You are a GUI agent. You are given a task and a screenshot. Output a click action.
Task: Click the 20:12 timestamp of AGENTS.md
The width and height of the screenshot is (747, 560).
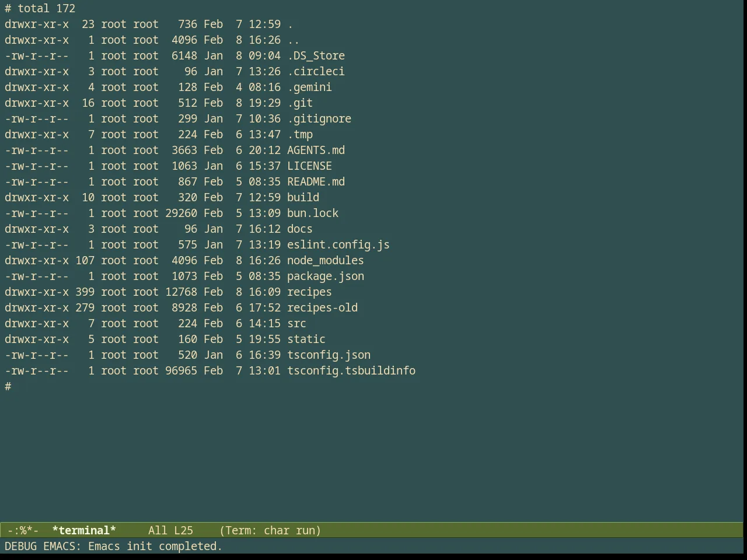click(x=264, y=150)
